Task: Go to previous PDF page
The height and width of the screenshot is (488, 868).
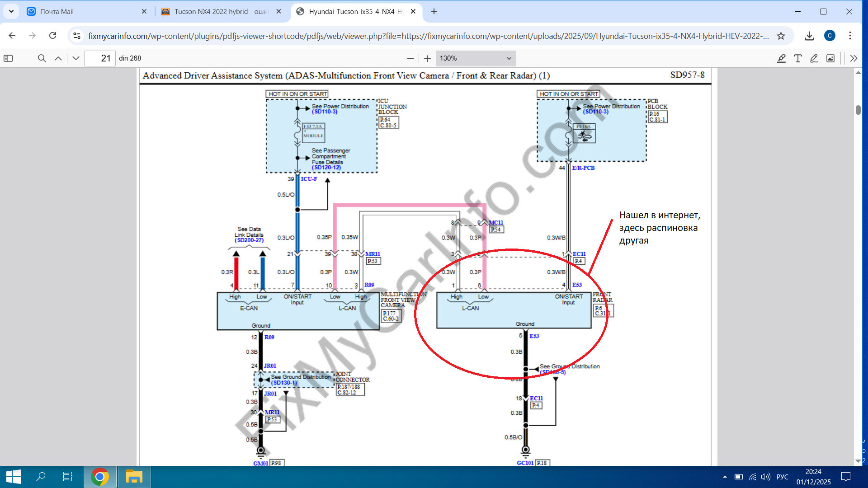Action: [x=58, y=58]
